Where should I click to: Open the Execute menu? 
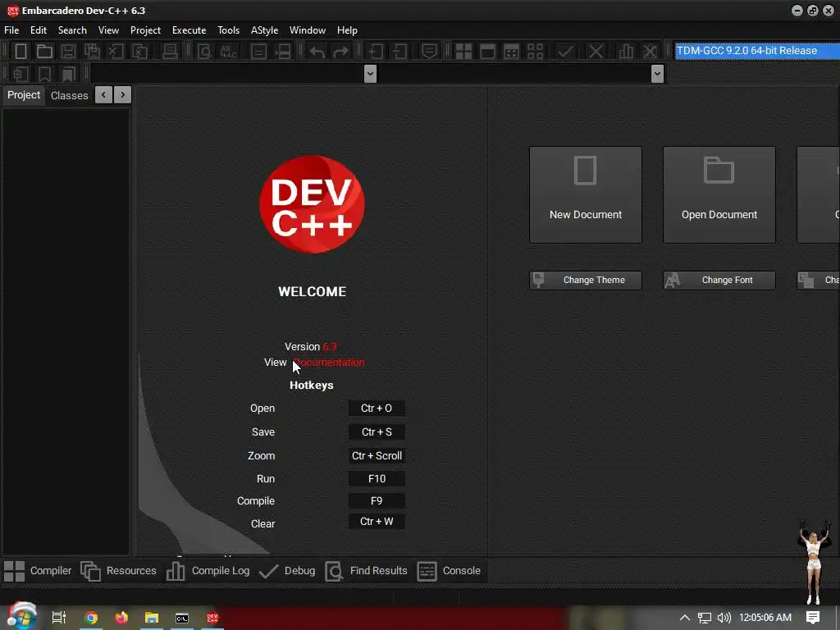(189, 30)
